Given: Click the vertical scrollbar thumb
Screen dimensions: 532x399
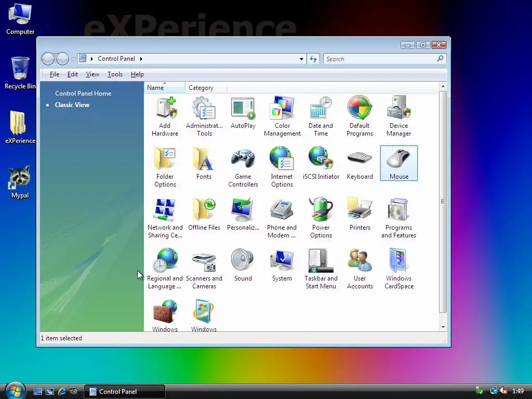Looking at the screenshot, I should pos(443,202).
